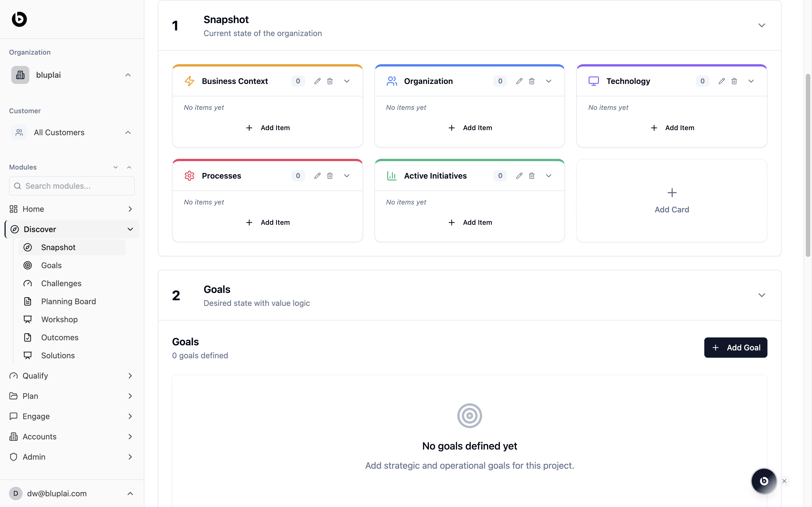Image resolution: width=812 pixels, height=507 pixels.
Task: Dismiss the assistant bubble with X
Action: coord(784,481)
